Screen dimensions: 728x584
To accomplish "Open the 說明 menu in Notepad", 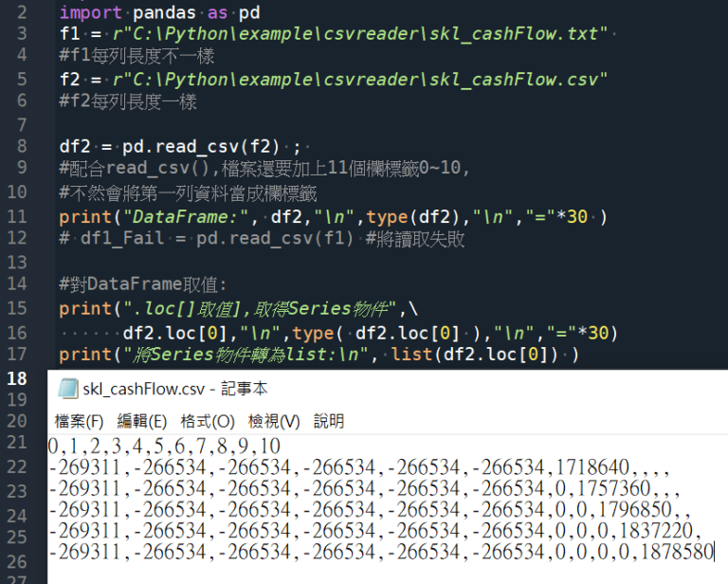I will click(x=329, y=422).
